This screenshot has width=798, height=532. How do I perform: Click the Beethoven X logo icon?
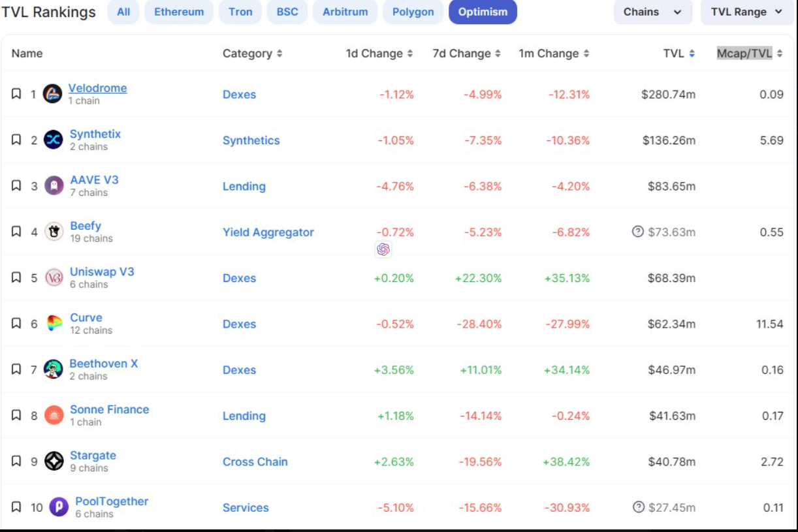(x=54, y=369)
